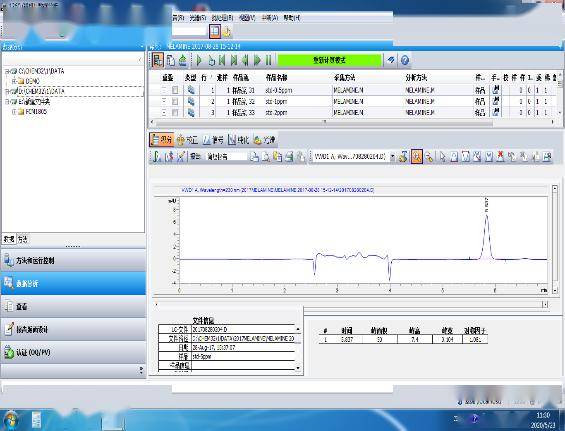565x431 pixels.
Task: Tick the checkbox for std-0.5ppm row
Action: pyautogui.click(x=175, y=90)
